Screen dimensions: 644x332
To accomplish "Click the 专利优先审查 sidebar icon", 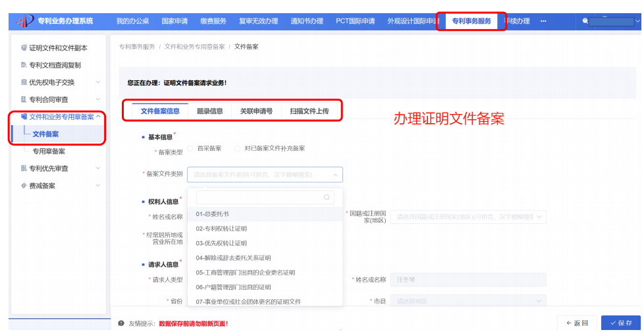I will [24, 169].
